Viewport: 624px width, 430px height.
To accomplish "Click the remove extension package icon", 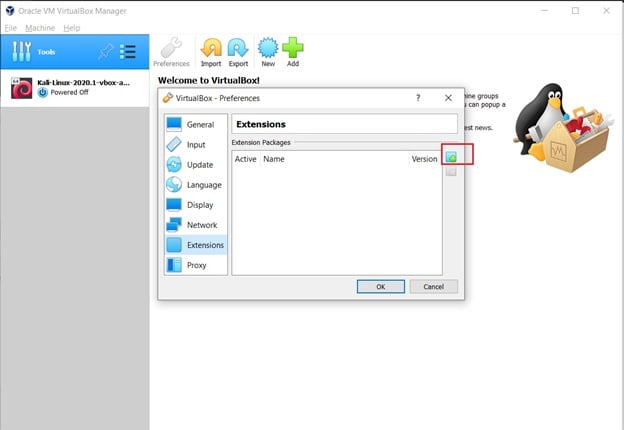I will [451, 171].
